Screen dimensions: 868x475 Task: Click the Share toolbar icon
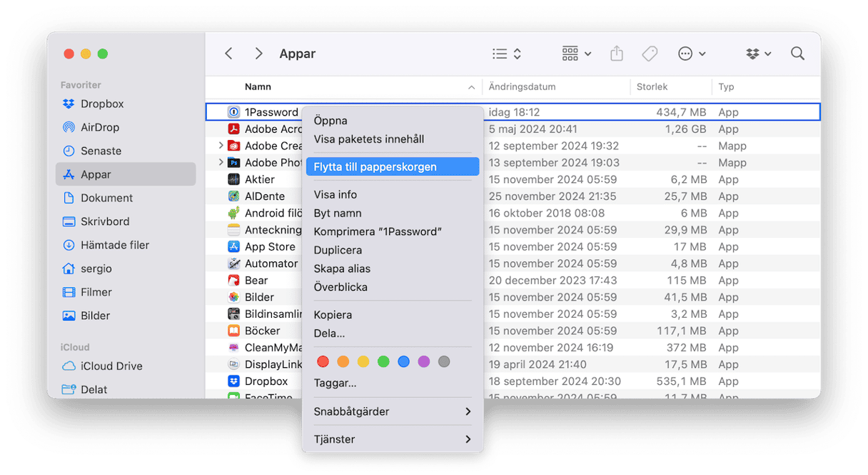coord(617,54)
